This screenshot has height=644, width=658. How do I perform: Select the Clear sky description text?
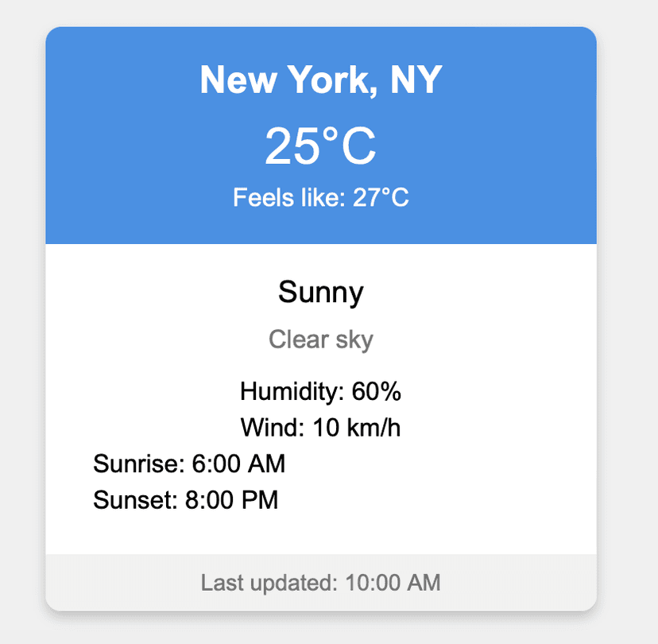click(x=320, y=339)
